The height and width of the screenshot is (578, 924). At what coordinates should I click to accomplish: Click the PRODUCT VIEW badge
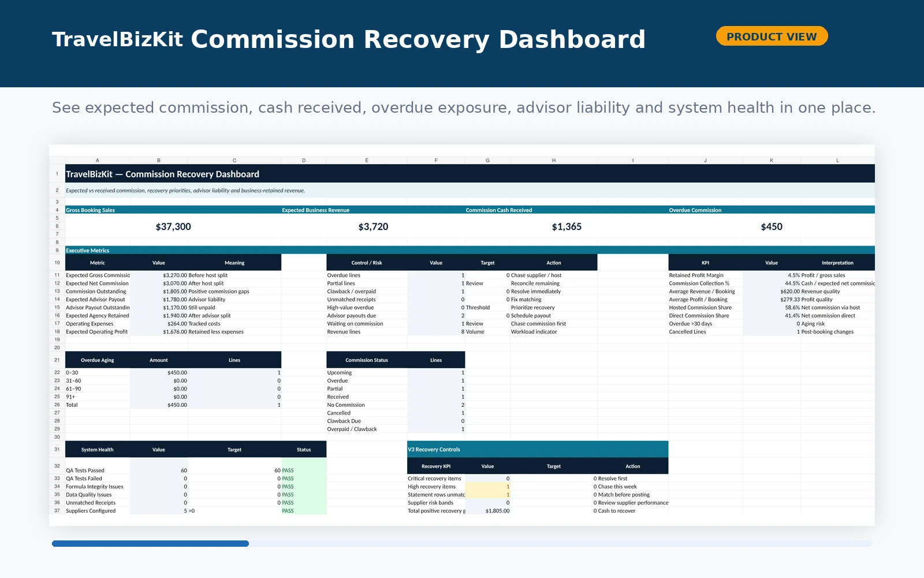[772, 36]
